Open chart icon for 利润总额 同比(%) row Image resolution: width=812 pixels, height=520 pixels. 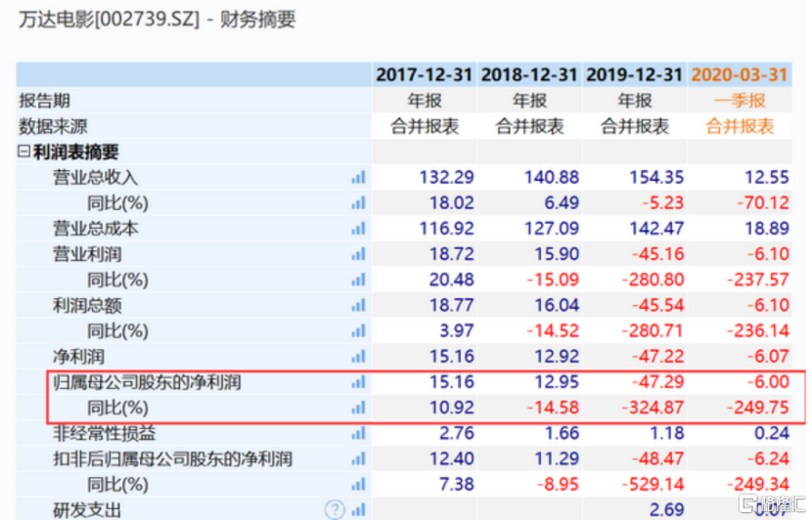click(358, 330)
